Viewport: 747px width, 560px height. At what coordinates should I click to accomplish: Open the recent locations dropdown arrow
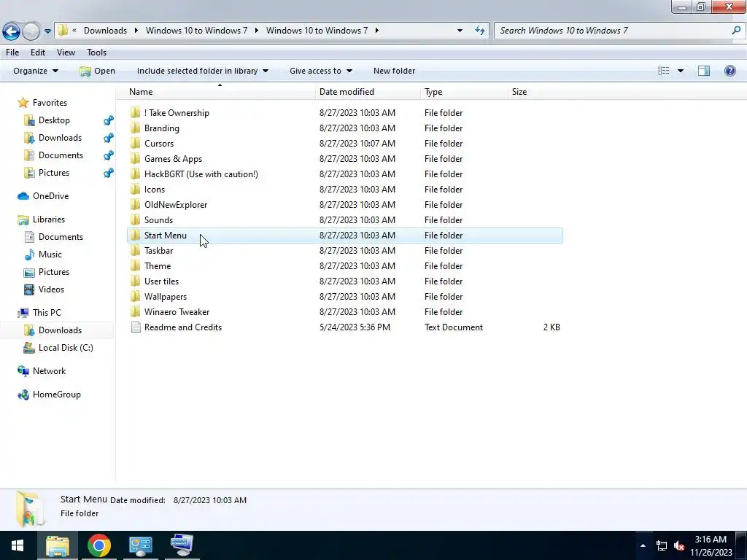click(x=47, y=31)
